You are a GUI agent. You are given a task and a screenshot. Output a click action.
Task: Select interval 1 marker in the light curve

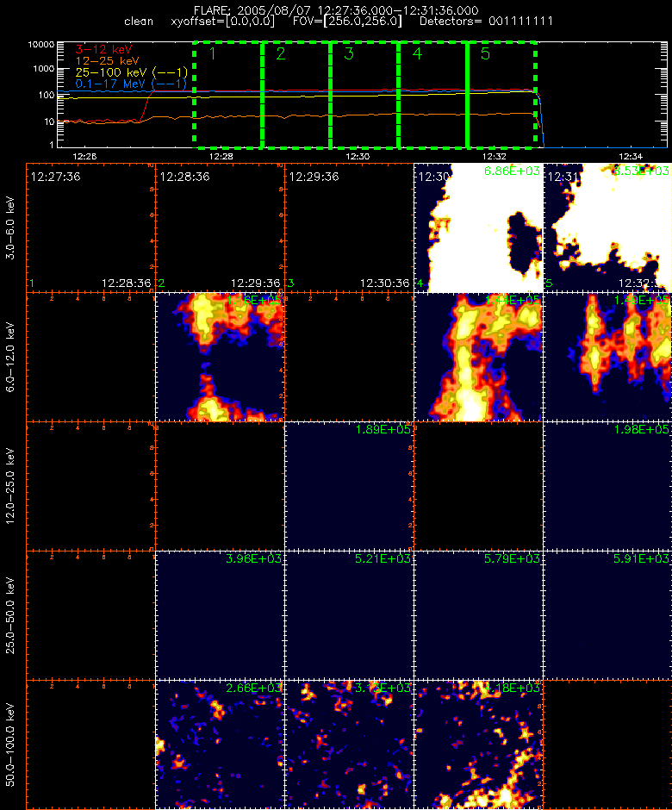pyautogui.click(x=212, y=53)
